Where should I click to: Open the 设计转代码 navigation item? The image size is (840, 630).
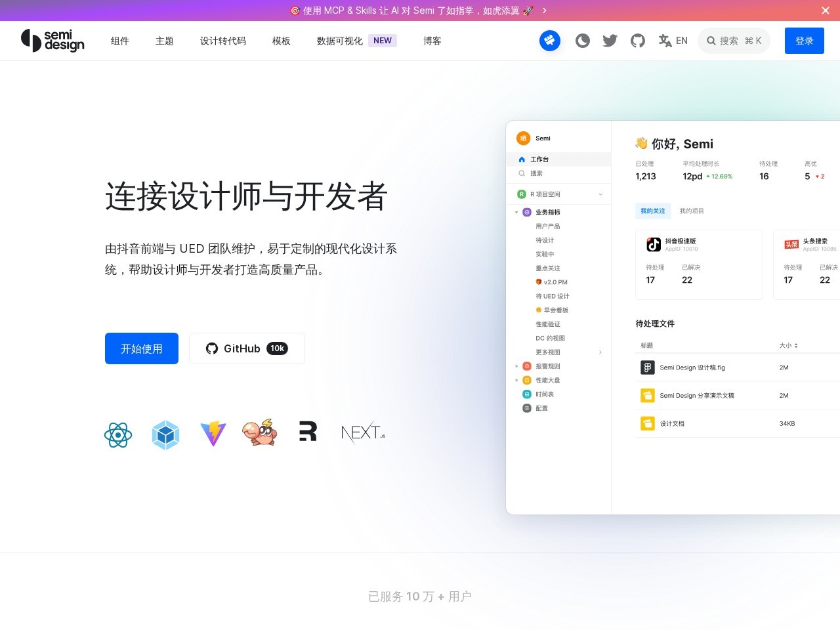[223, 41]
